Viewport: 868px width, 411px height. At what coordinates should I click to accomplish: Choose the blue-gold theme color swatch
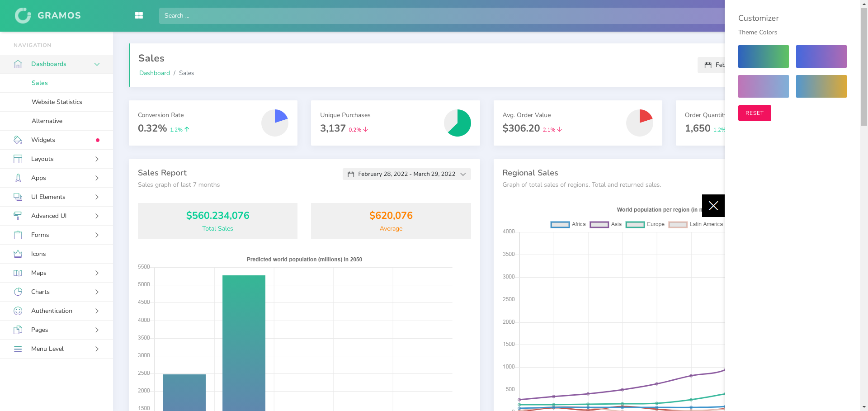(x=821, y=86)
